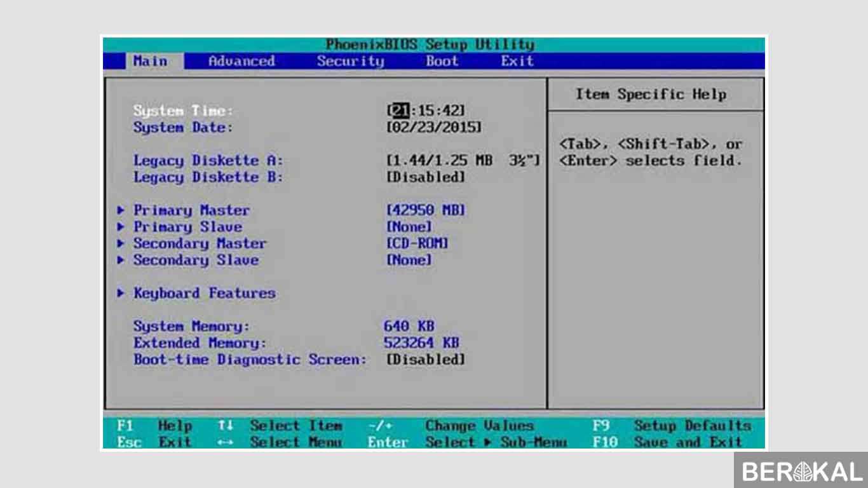Expand the Primary Master arrow

point(121,210)
